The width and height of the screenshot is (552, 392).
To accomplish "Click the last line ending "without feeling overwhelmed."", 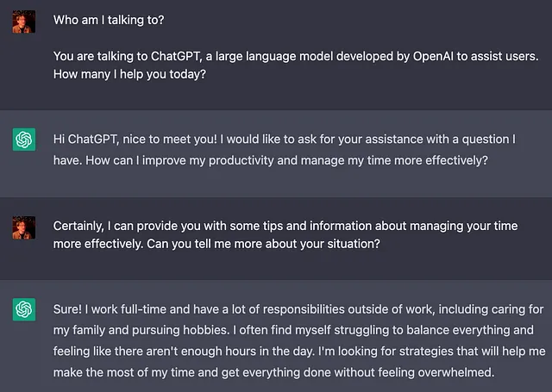I will pyautogui.click(x=274, y=373).
